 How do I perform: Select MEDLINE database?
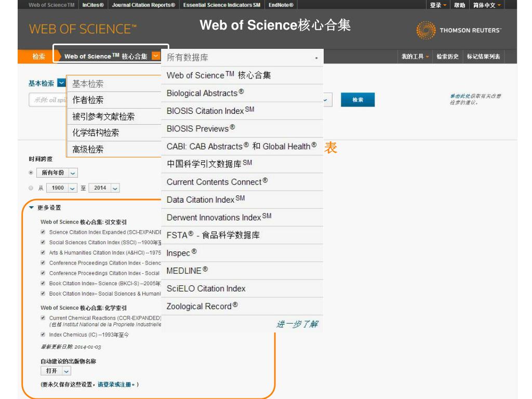pyautogui.click(x=242, y=271)
